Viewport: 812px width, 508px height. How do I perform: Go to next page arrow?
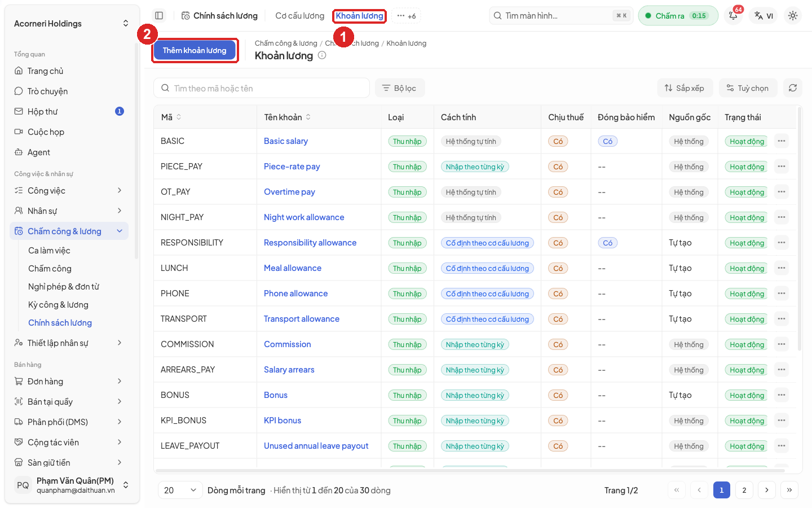coord(767,490)
